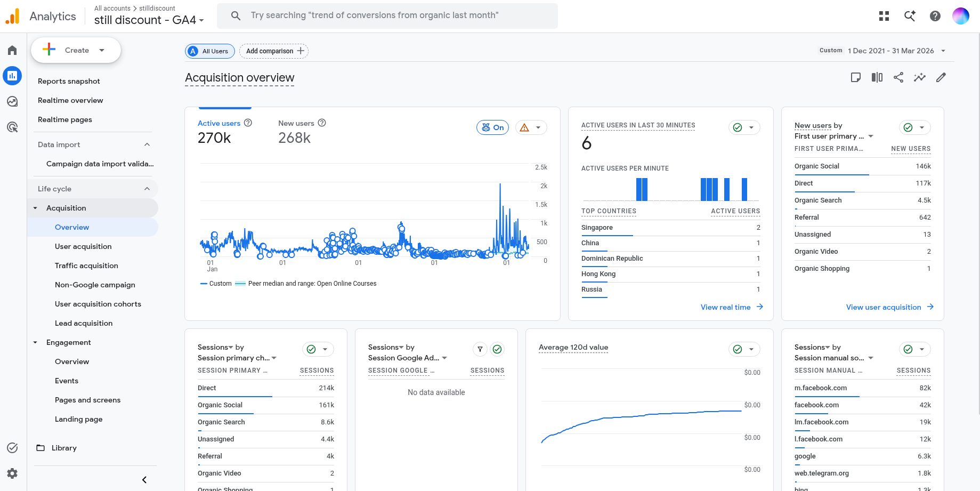
Task: Open the Explore icon in left rail
Action: [12, 101]
